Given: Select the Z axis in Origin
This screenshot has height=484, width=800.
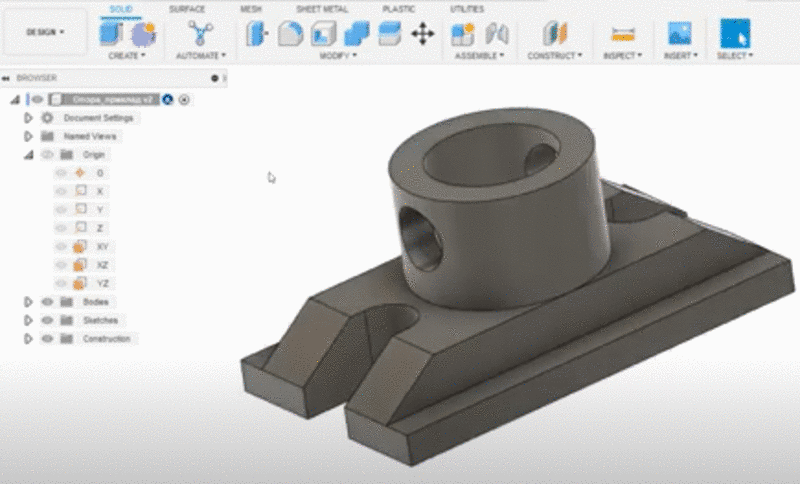Looking at the screenshot, I should coord(100,227).
